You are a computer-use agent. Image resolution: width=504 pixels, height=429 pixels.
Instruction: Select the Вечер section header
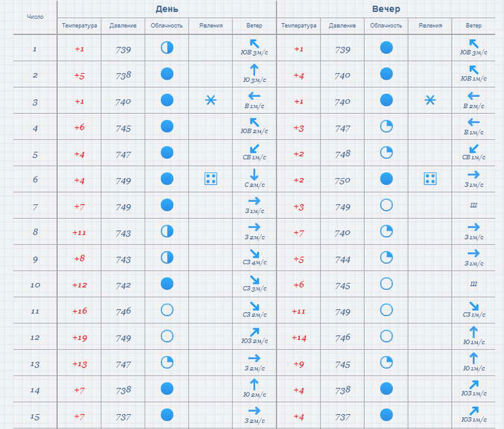[x=386, y=9]
